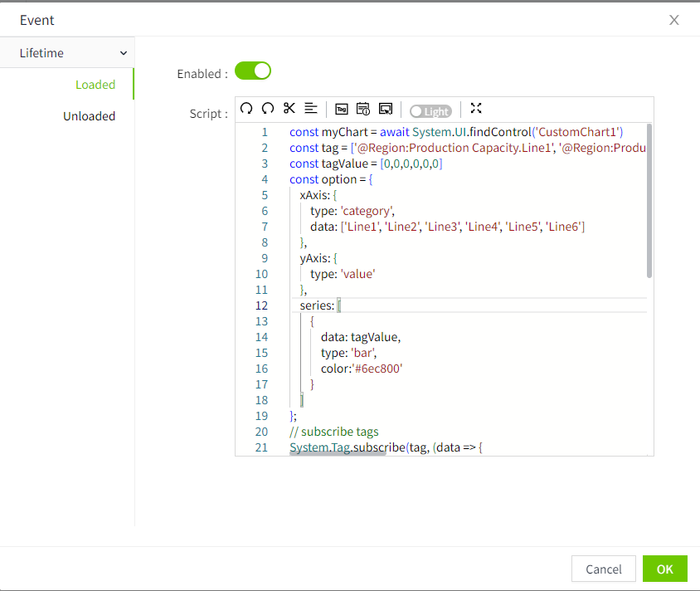Toggle the Light theme switch

click(430, 111)
